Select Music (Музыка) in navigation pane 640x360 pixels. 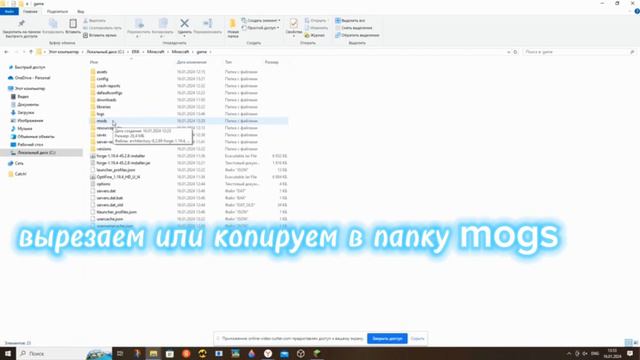coord(24,129)
